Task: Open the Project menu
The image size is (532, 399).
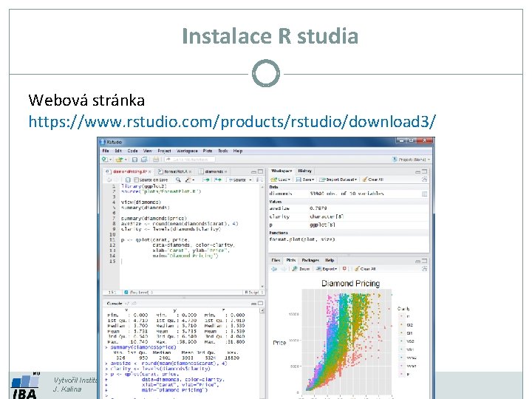Action: tap(164, 151)
